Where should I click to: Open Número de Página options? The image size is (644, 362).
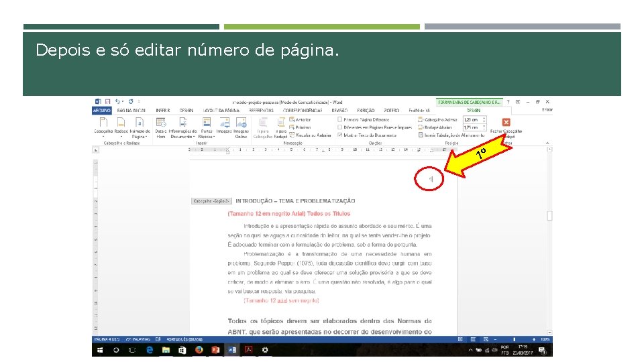click(x=140, y=127)
